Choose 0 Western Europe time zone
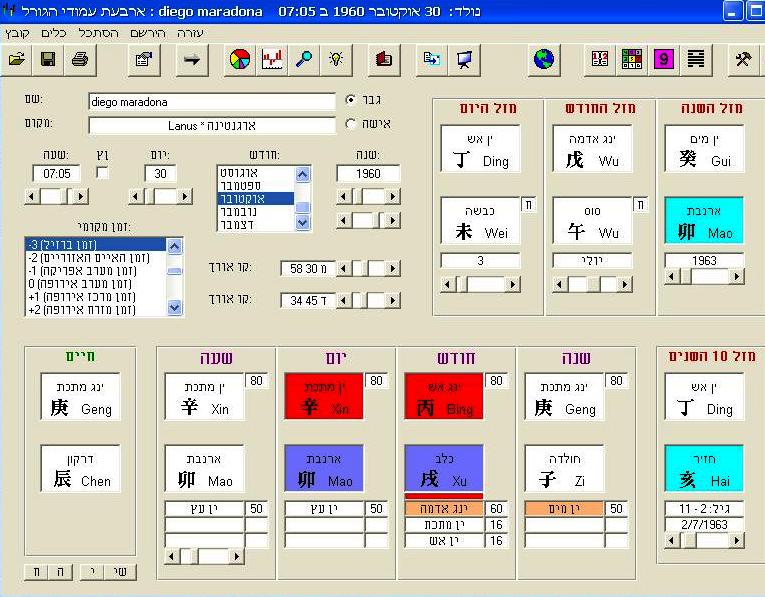The height and width of the screenshot is (597, 765). (96, 283)
